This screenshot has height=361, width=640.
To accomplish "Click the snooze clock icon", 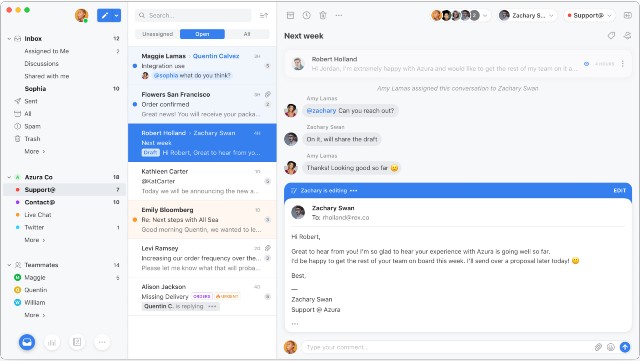I will pos(307,16).
